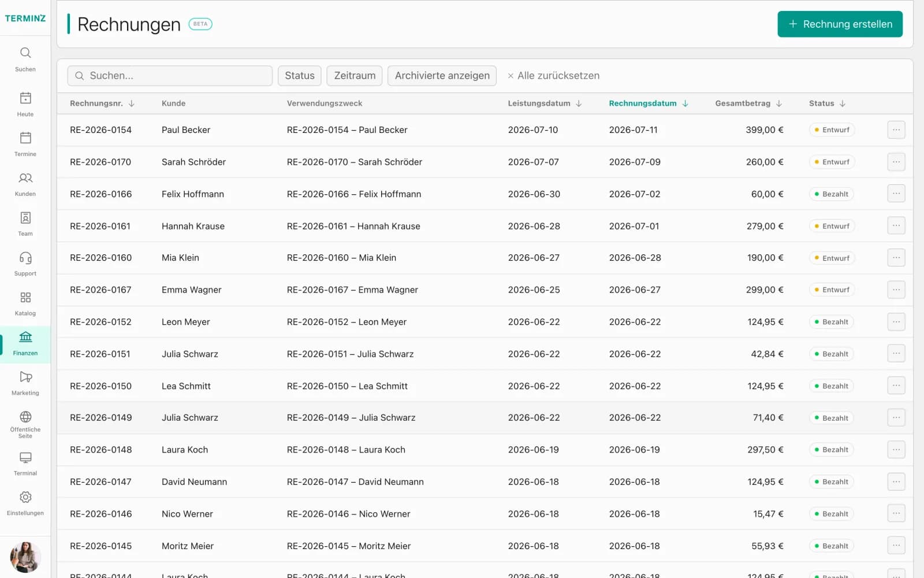Open the Katalog section
The width and height of the screenshot is (924, 578).
pyautogui.click(x=25, y=304)
